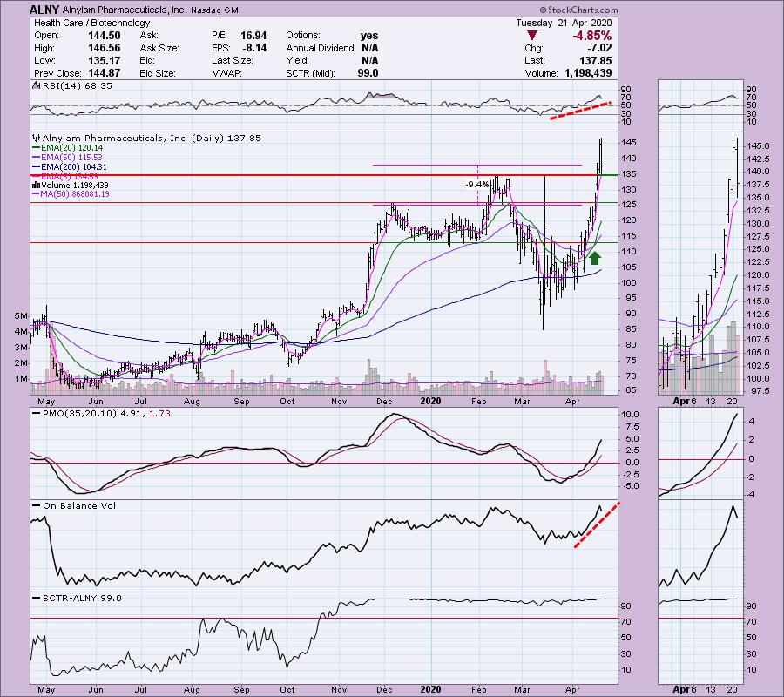Screen dimensions: 784x697
Task: Click the High value 146.56
Action: pyautogui.click(x=104, y=48)
